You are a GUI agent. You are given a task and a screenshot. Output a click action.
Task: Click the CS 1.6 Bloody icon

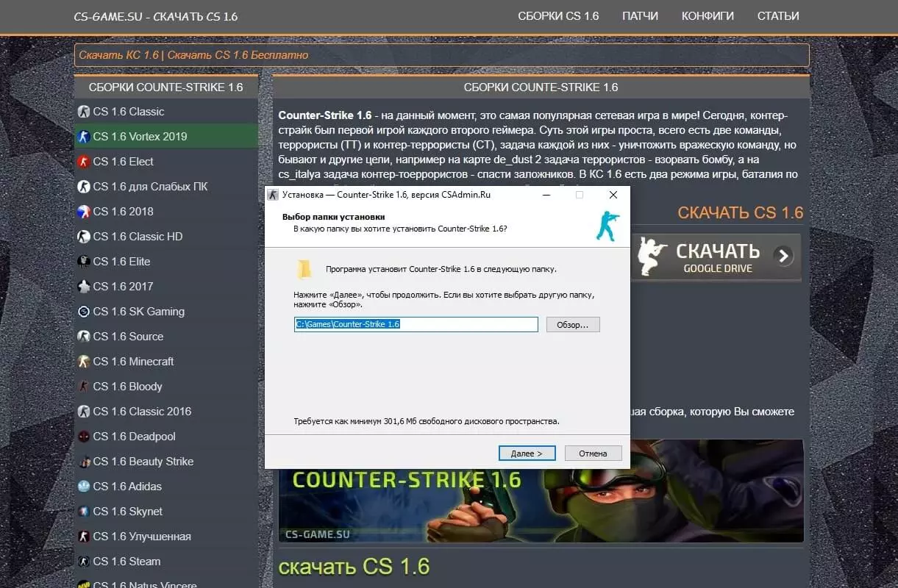coord(83,387)
